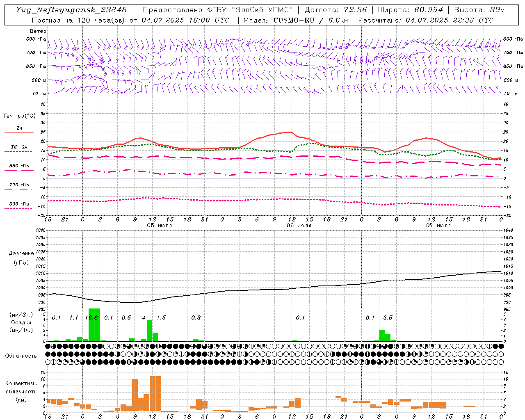
Task: Click the (мм/3ч.) precipitation unit label
Action: click(21, 315)
